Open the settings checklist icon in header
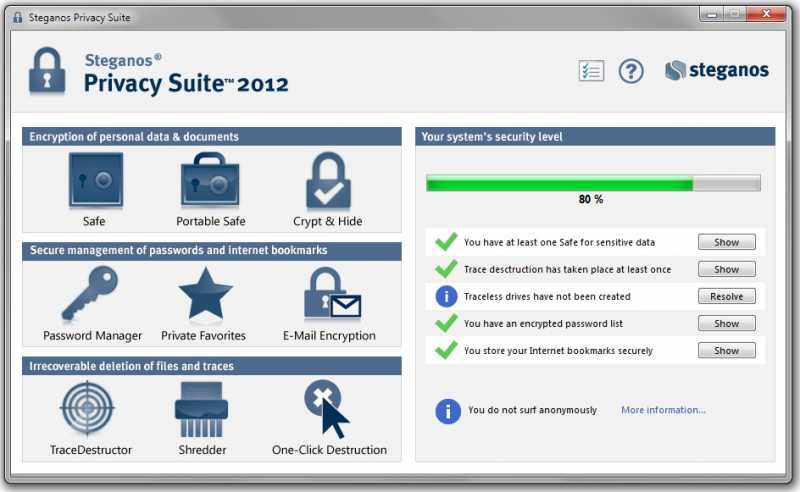 (x=591, y=71)
